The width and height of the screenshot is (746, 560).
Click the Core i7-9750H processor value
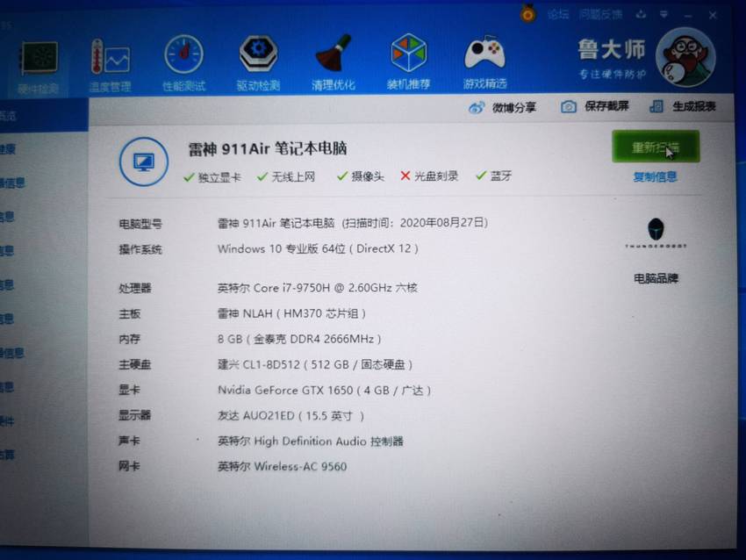click(x=318, y=288)
